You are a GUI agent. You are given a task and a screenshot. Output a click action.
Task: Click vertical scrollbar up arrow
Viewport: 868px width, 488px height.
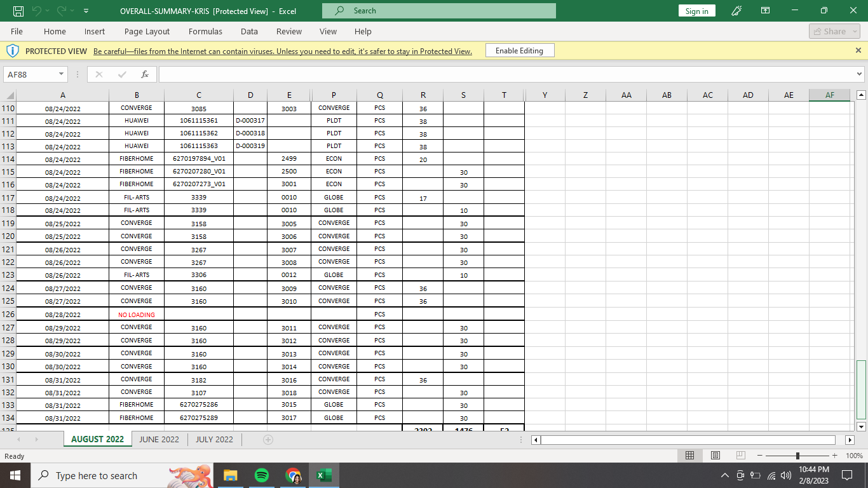pos(861,95)
